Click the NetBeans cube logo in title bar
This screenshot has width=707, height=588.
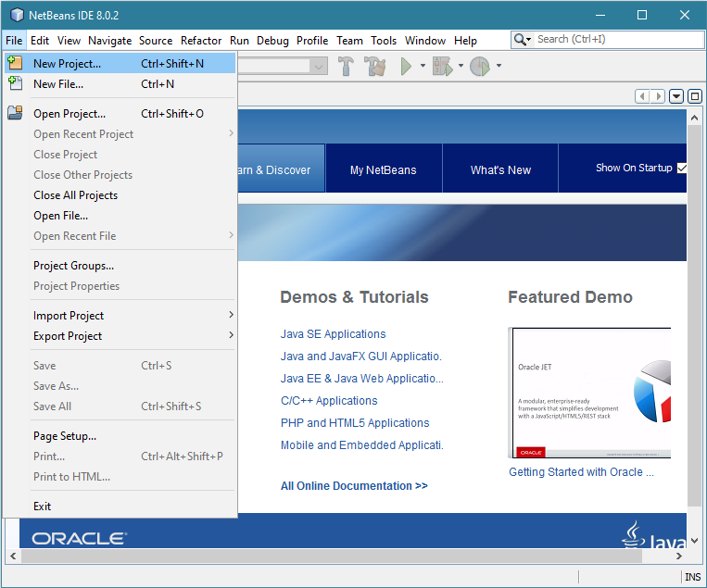(x=17, y=15)
